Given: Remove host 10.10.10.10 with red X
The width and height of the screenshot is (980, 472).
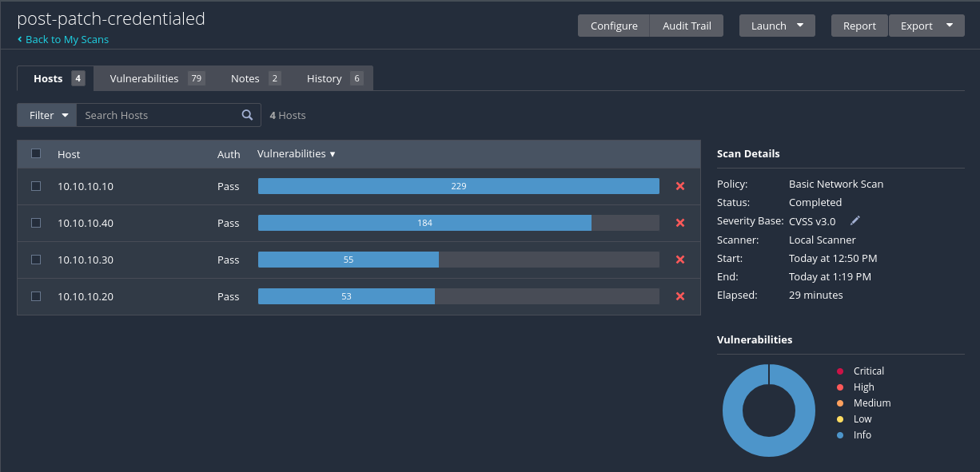Looking at the screenshot, I should click(x=680, y=186).
